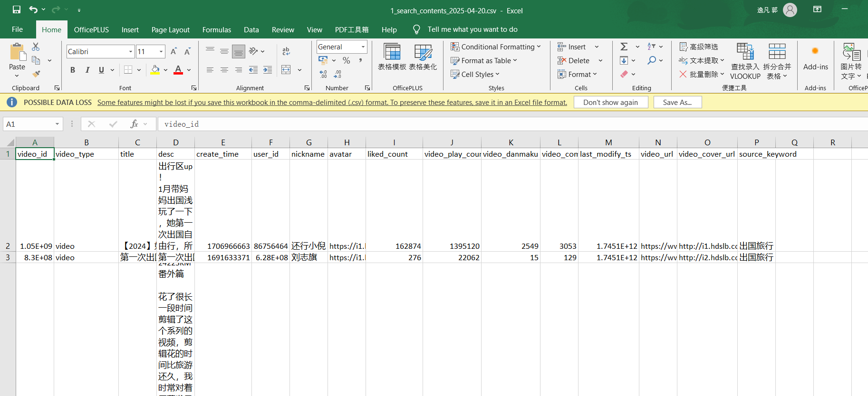Select the Format Painter brush icon

click(36, 74)
